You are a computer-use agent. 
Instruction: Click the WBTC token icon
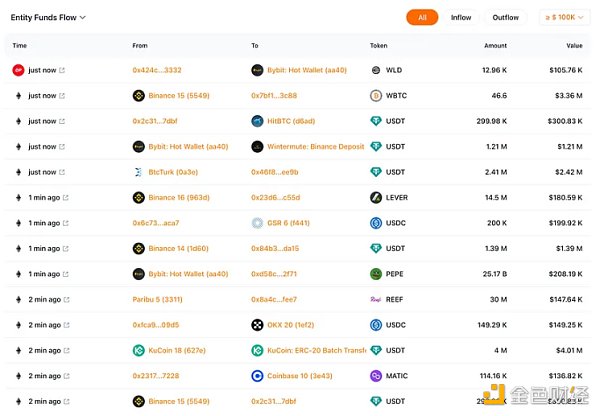click(x=376, y=96)
